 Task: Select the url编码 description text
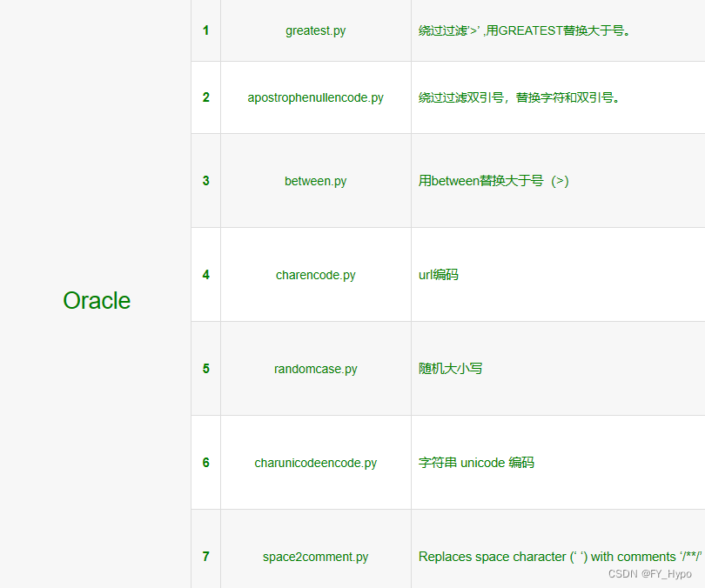[439, 275]
